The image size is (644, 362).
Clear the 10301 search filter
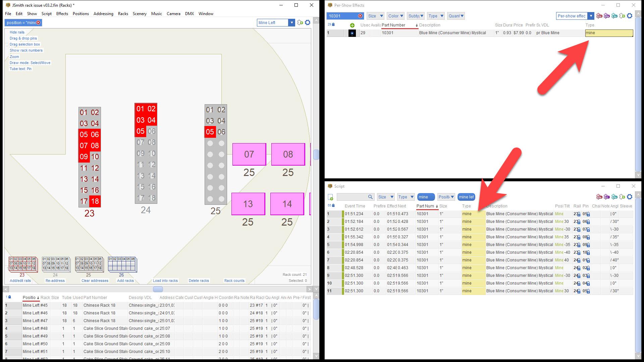[360, 16]
